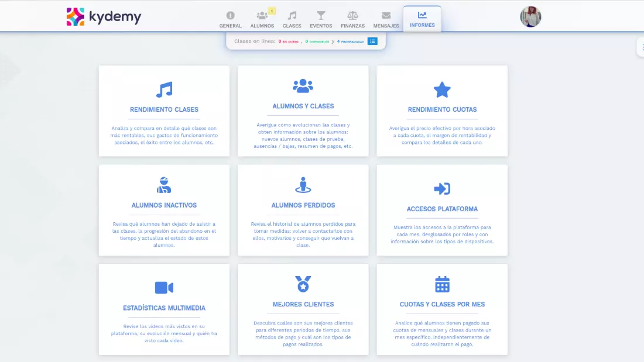This screenshot has width=644, height=362.
Task: Click the login arrow icon for Accesos Plataforma
Action: point(442,188)
